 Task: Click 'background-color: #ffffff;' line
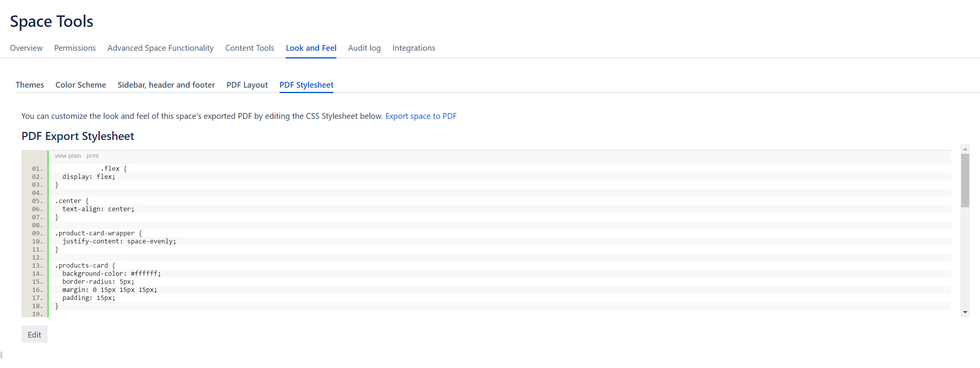pos(111,273)
